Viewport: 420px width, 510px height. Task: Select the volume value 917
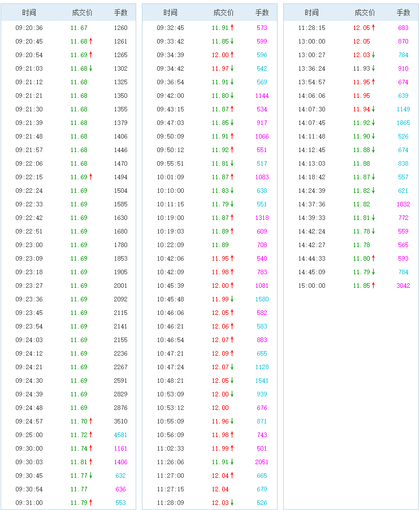(262, 123)
